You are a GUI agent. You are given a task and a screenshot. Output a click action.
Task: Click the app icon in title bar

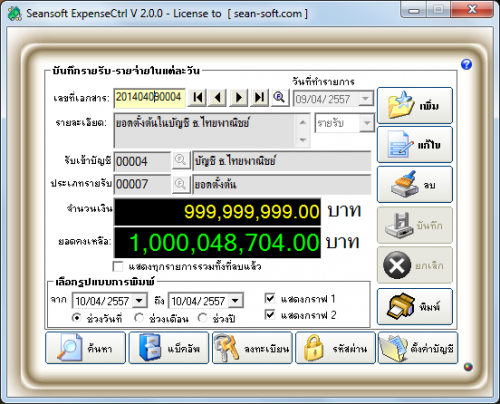(14, 14)
